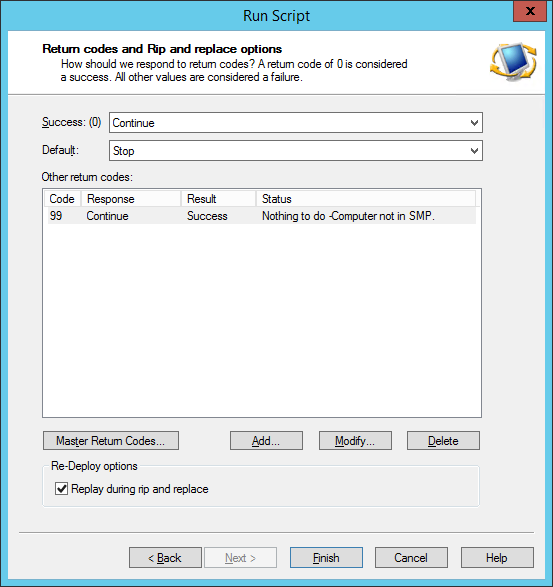Open the Master Return Codes dialog

coord(111,441)
